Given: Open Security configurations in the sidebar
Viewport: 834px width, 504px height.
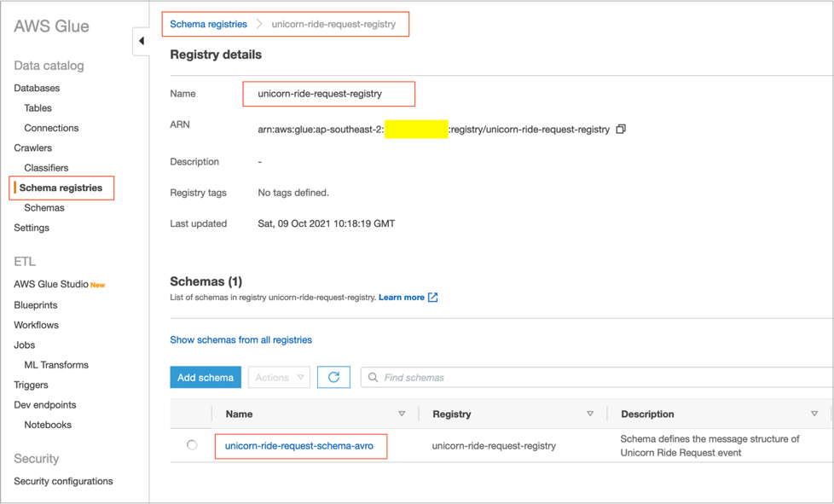Looking at the screenshot, I should click(63, 481).
